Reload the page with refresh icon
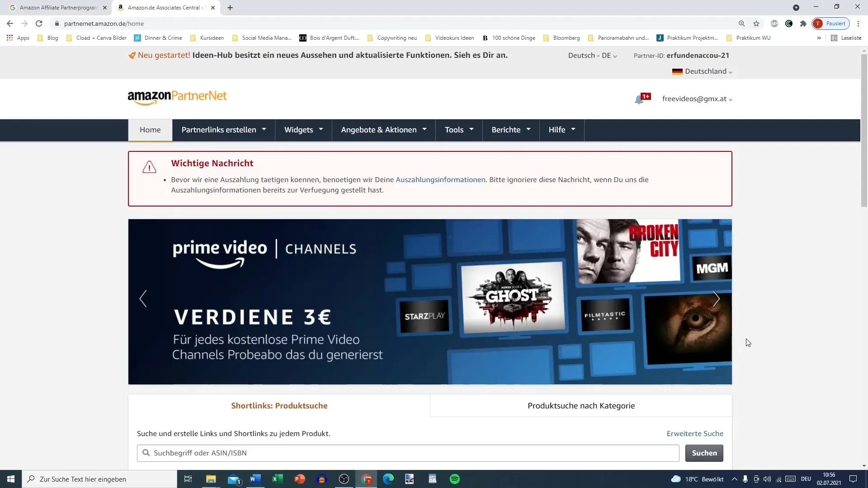The height and width of the screenshot is (488, 868). click(39, 23)
